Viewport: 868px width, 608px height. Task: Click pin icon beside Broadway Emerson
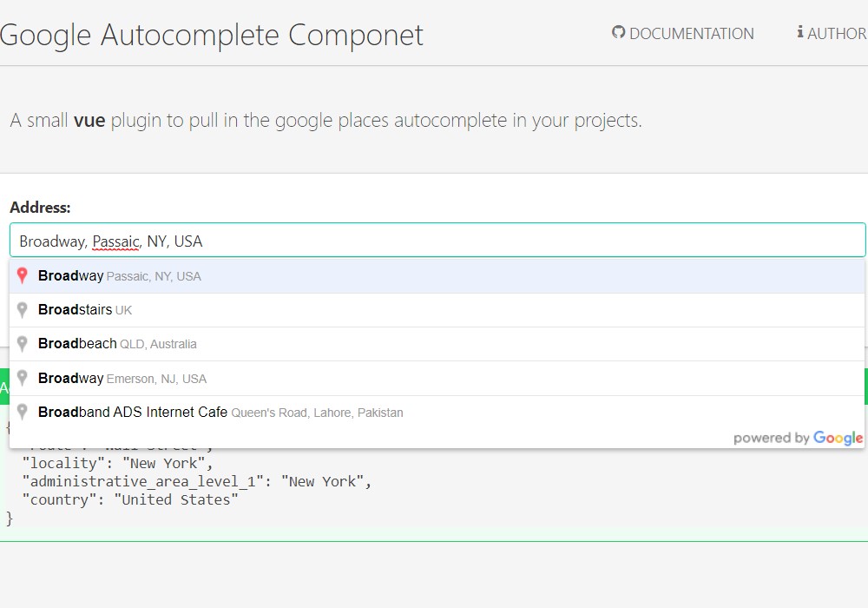(x=23, y=378)
